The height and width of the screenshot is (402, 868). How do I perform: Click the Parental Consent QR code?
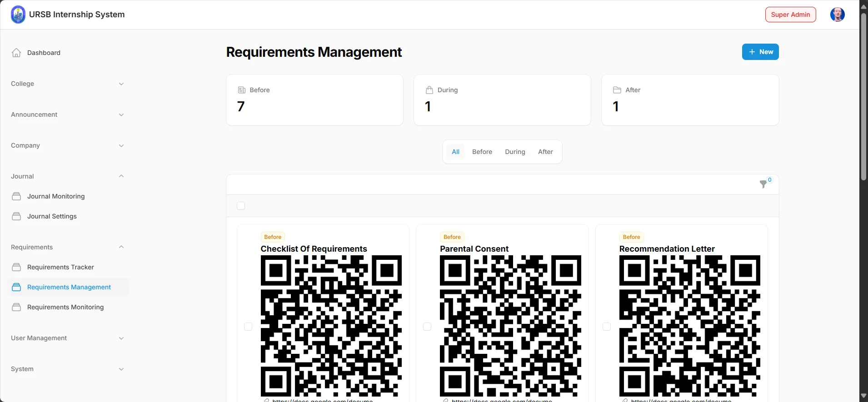510,326
